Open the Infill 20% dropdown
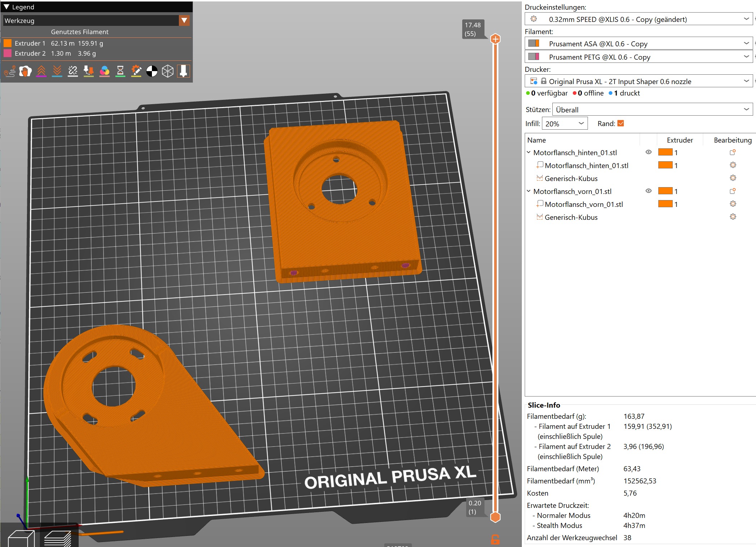Image resolution: width=756 pixels, height=547 pixels. coord(565,124)
